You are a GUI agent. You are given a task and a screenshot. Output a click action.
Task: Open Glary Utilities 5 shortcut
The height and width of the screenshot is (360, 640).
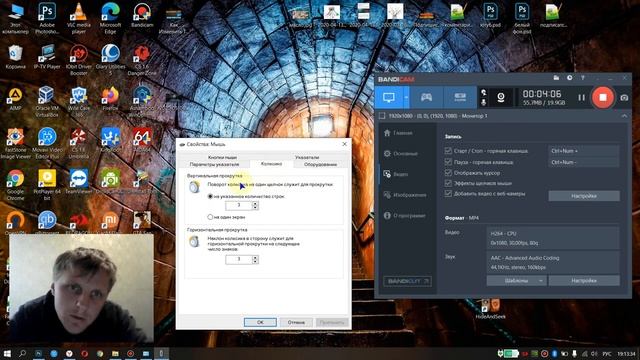coord(110,60)
